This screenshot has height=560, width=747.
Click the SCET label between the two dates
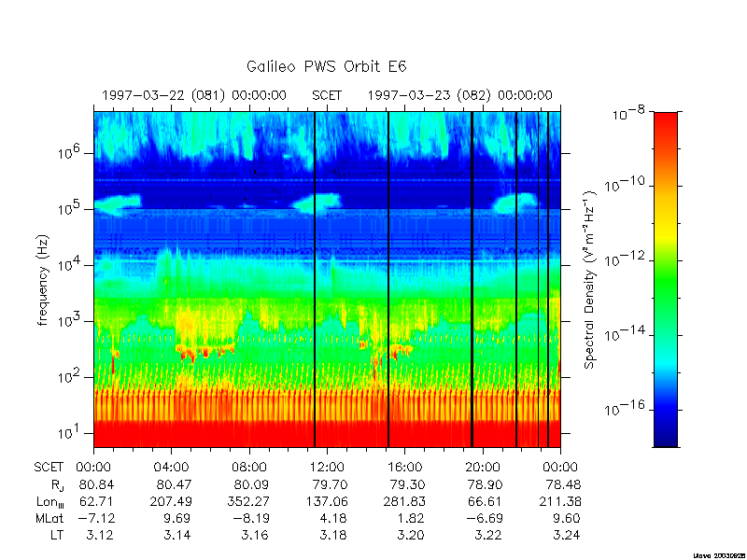click(327, 95)
